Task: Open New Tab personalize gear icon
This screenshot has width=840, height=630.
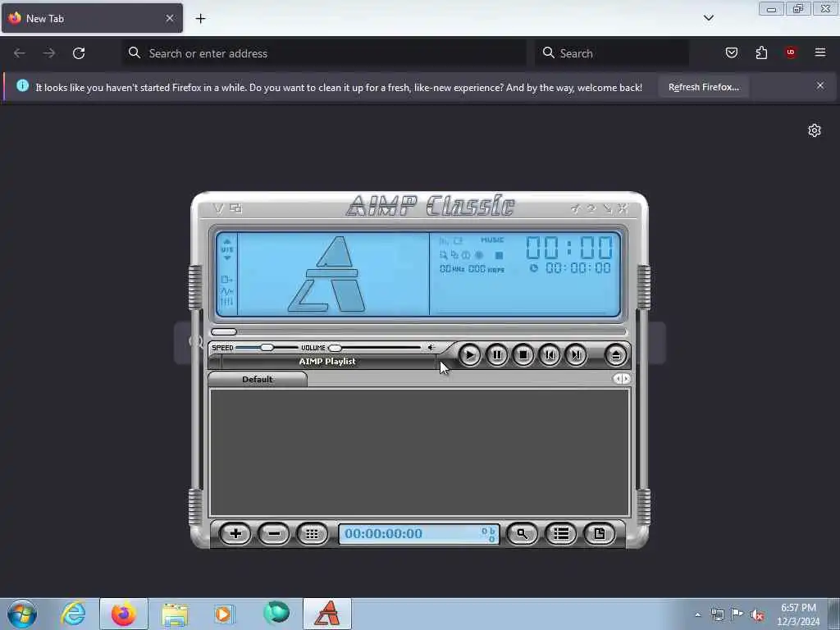Action: point(815,130)
